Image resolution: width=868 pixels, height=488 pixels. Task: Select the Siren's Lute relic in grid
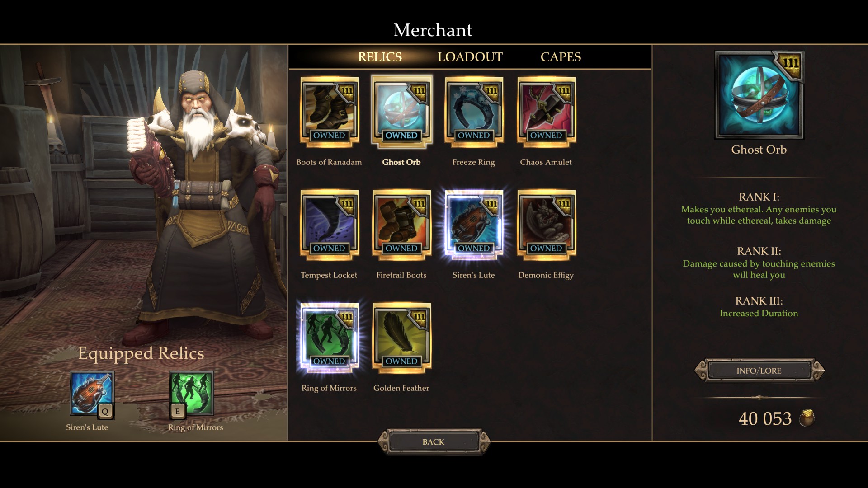coord(474,225)
